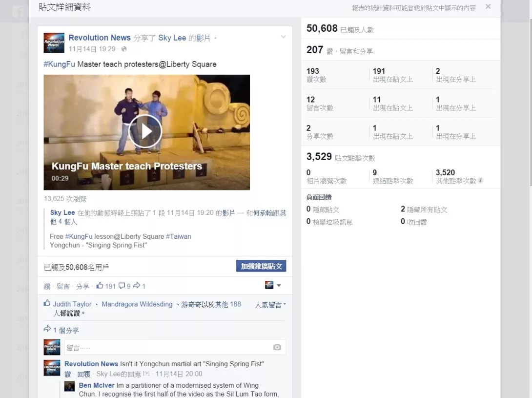Click the 207 likes, comments and shares total
Viewport: 532px width, 398px height.
tap(339, 50)
